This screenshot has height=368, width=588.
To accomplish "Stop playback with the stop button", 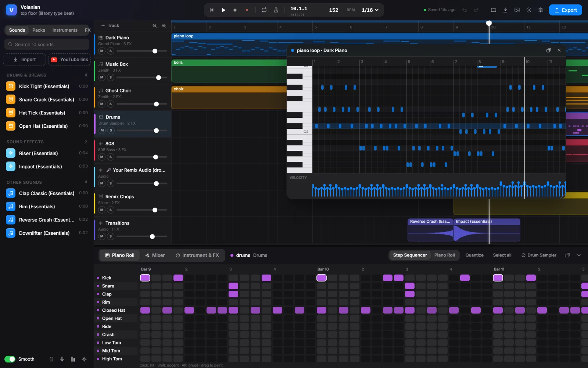I will tap(235, 10).
